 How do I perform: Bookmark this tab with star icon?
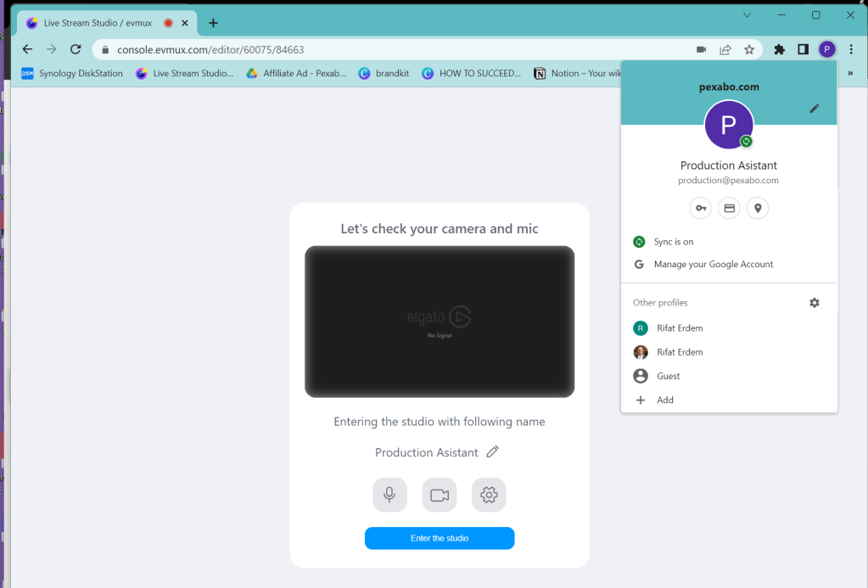[749, 50]
